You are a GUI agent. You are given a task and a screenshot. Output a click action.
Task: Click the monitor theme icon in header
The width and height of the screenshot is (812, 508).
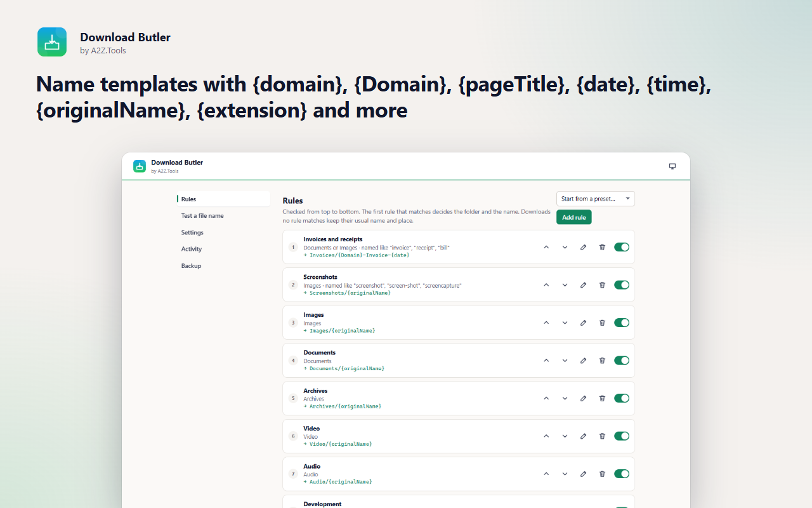pos(672,166)
